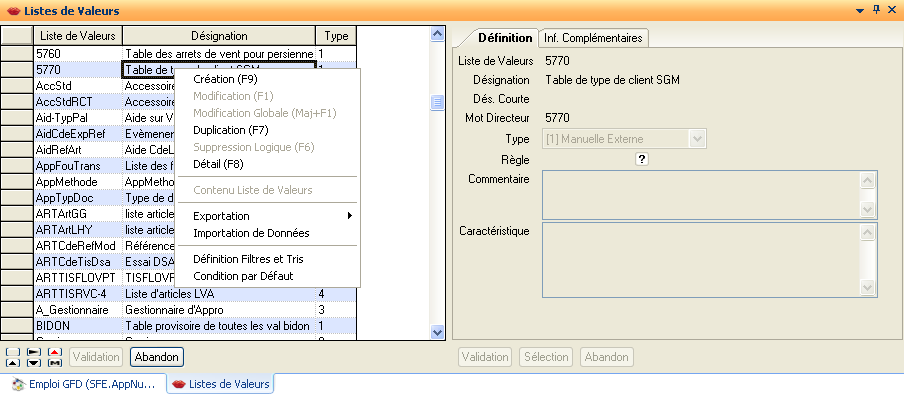Select the BIDON row in list
Screen dimensions: 904x396
pos(194,326)
